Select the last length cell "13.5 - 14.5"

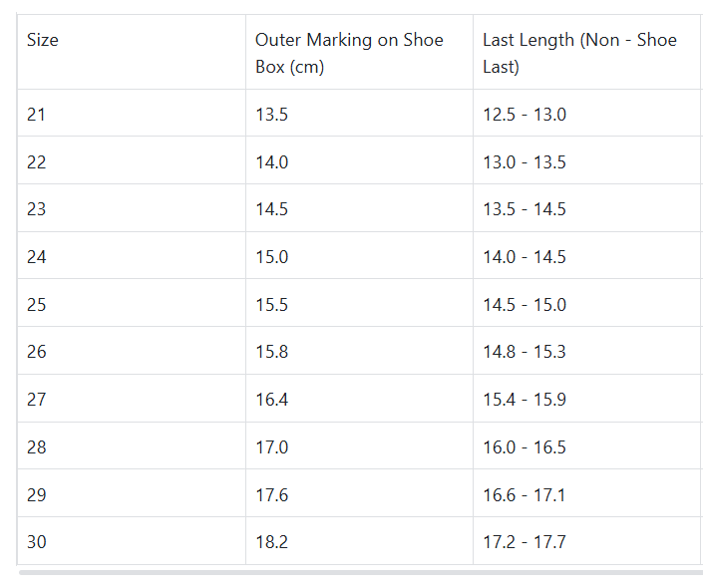pos(525,209)
